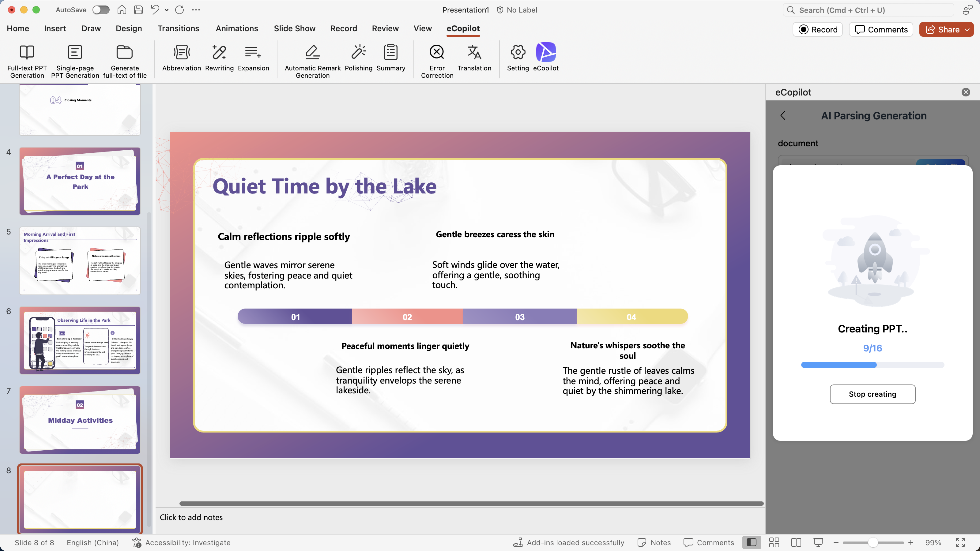Toggle Notes pane in status bar
The width and height of the screenshot is (980, 551).
pyautogui.click(x=654, y=543)
